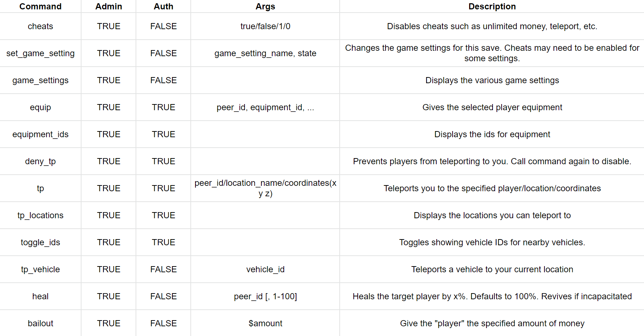Click the peer_id, equipment_id args cell
Screen dimensions: 644x336
tap(265, 107)
